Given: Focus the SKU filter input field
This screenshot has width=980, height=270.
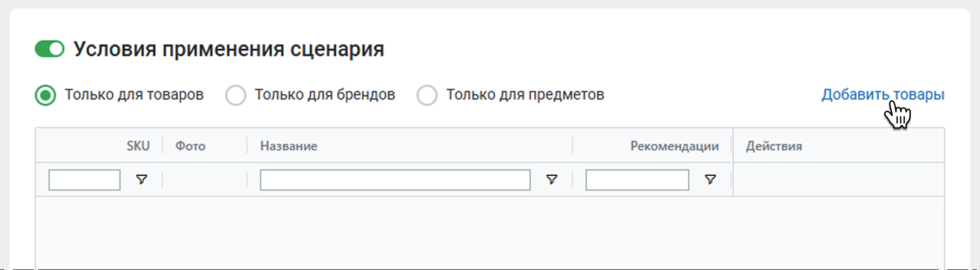Looking at the screenshot, I should pyautogui.click(x=85, y=180).
